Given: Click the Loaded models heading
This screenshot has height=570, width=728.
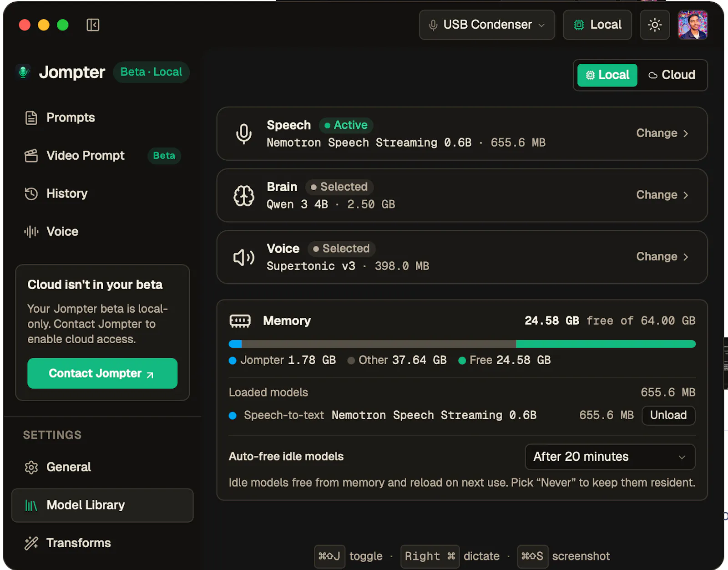Looking at the screenshot, I should pyautogui.click(x=268, y=392).
